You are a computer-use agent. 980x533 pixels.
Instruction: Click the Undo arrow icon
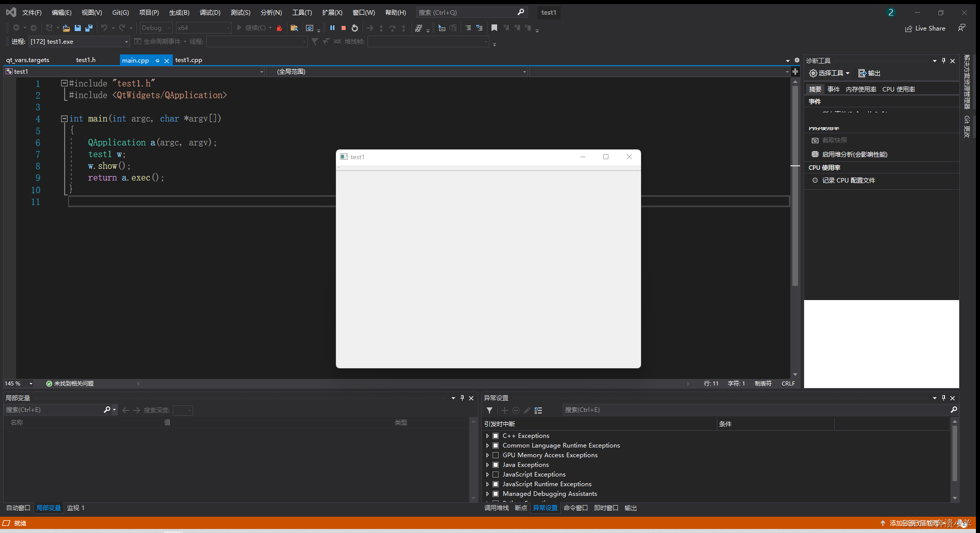pyautogui.click(x=104, y=28)
